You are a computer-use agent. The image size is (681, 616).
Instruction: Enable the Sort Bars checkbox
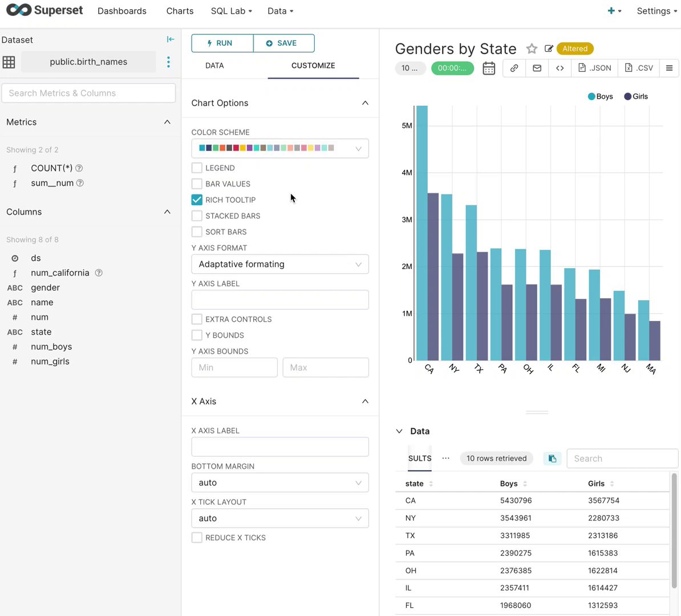pos(197,232)
